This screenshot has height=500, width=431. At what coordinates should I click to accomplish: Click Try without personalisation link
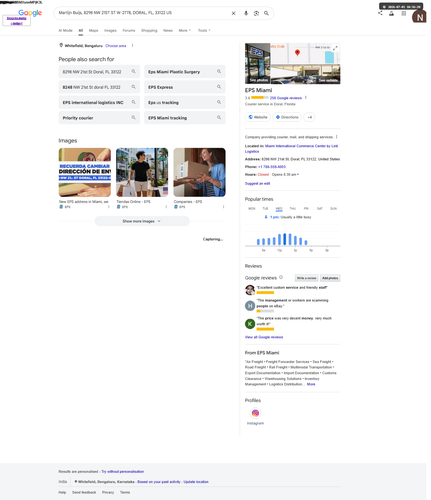click(x=123, y=471)
